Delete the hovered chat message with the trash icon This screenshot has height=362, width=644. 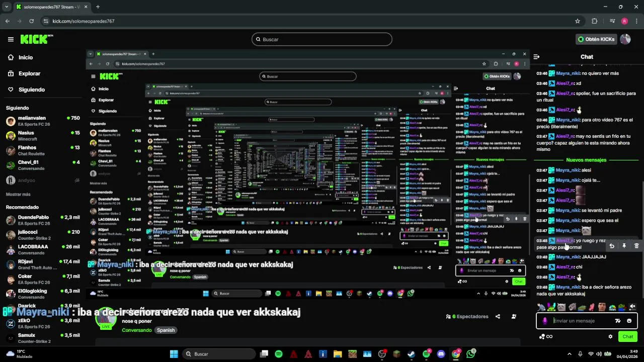click(636, 246)
